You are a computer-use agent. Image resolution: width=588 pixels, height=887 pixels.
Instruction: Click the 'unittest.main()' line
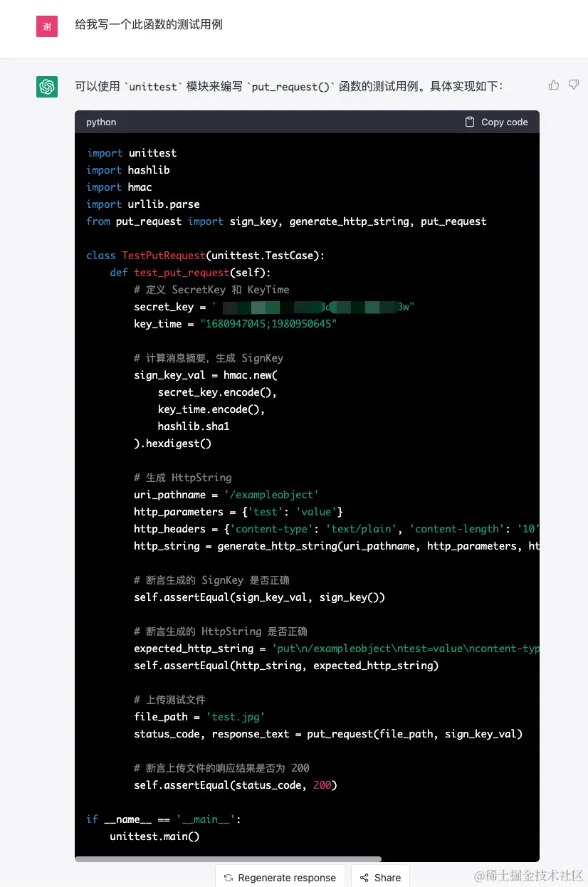[x=154, y=836]
